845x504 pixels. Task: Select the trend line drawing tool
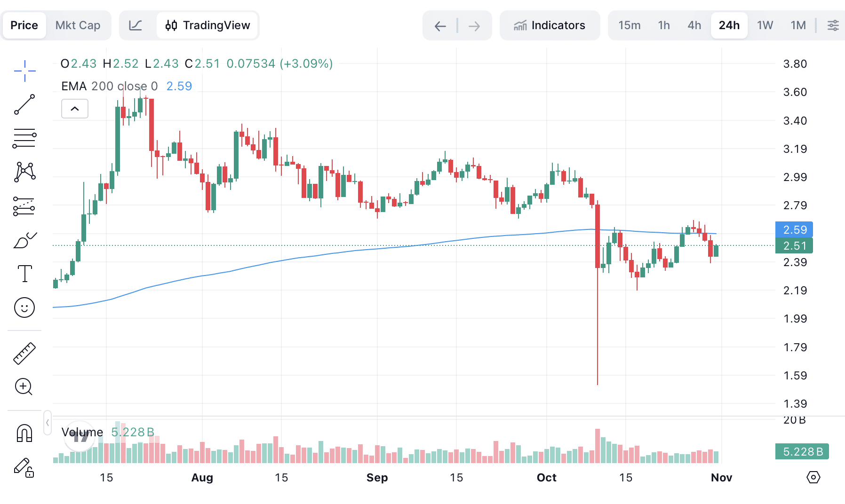[x=24, y=104]
